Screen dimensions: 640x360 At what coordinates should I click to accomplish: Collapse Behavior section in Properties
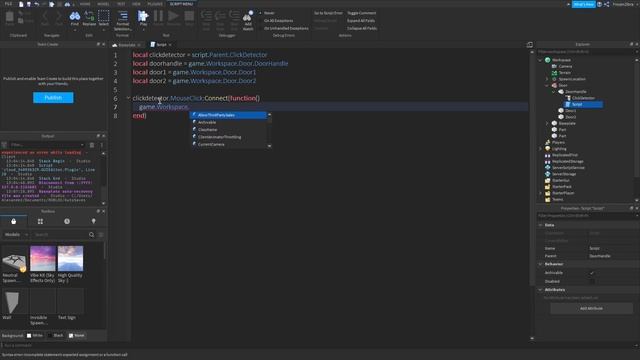coord(540,264)
